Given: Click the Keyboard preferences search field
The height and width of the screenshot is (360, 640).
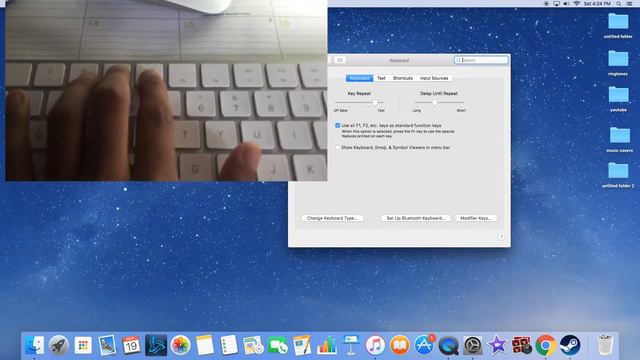Looking at the screenshot, I should pyautogui.click(x=481, y=60).
